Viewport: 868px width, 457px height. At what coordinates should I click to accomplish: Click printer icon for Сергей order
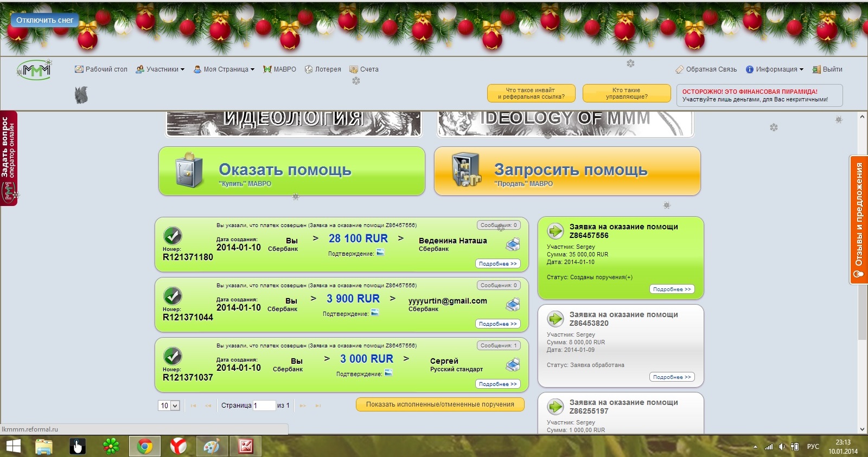pyautogui.click(x=513, y=365)
